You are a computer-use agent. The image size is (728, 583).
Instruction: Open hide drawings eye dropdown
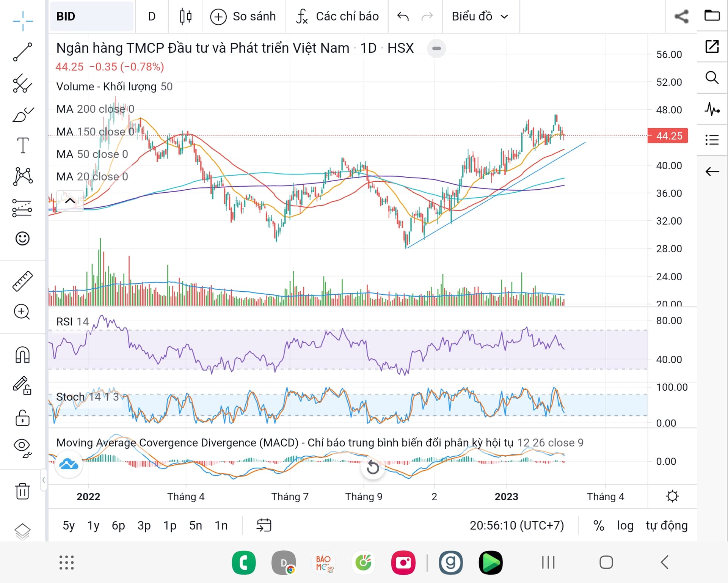pyautogui.click(x=22, y=447)
